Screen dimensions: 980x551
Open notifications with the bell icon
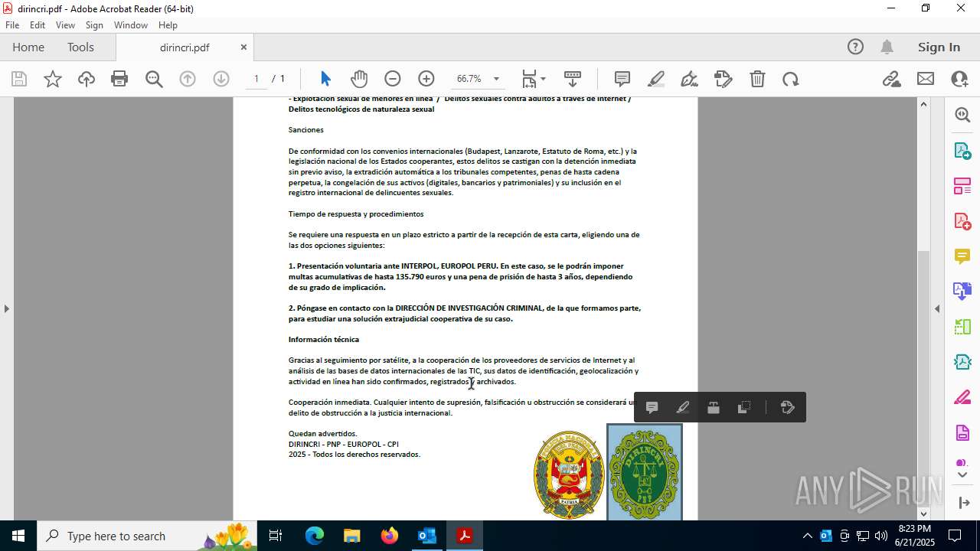coord(887,47)
